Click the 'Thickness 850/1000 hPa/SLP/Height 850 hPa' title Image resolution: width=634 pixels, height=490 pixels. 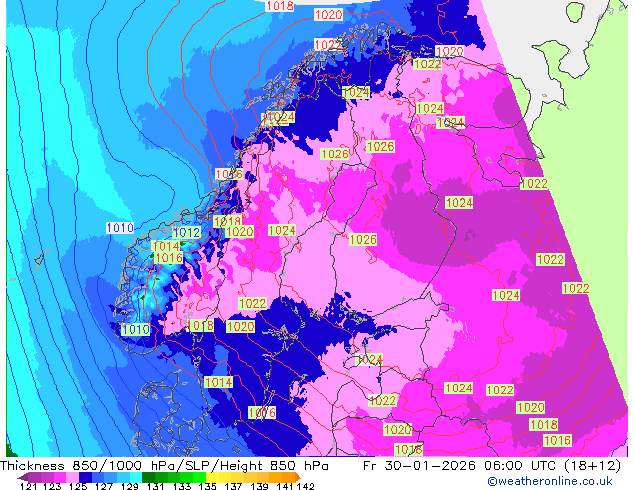[164, 466]
